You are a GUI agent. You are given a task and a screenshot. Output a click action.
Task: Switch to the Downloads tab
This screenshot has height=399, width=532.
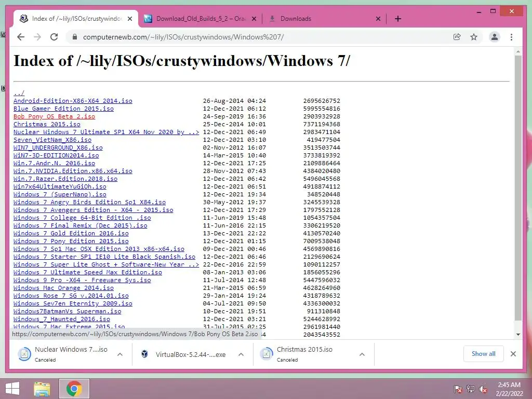[x=324, y=19]
